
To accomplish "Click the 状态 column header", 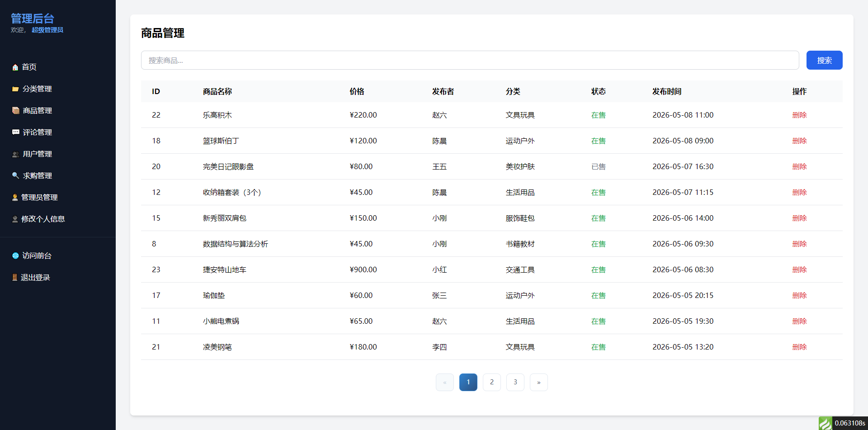I will coord(599,91).
